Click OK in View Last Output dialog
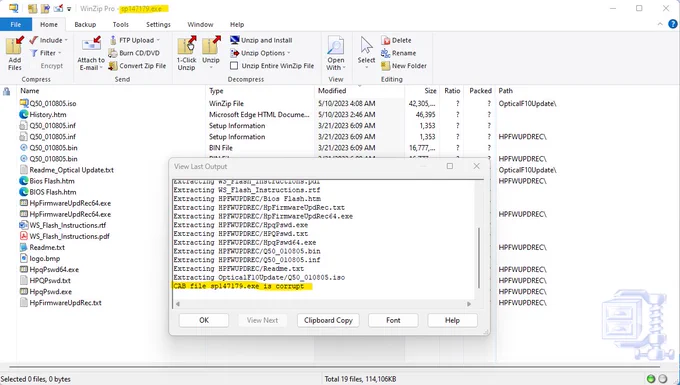 tap(204, 320)
